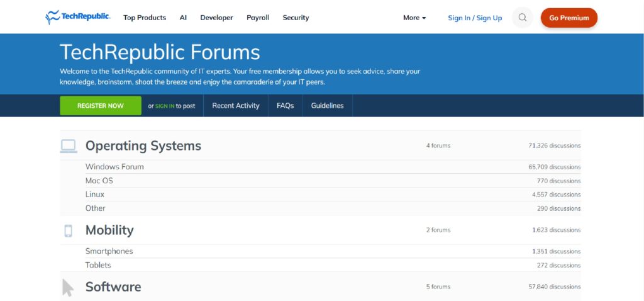Viewport: 644px width, 301px height.
Task: Click the green Sign In link
Action: (165, 106)
